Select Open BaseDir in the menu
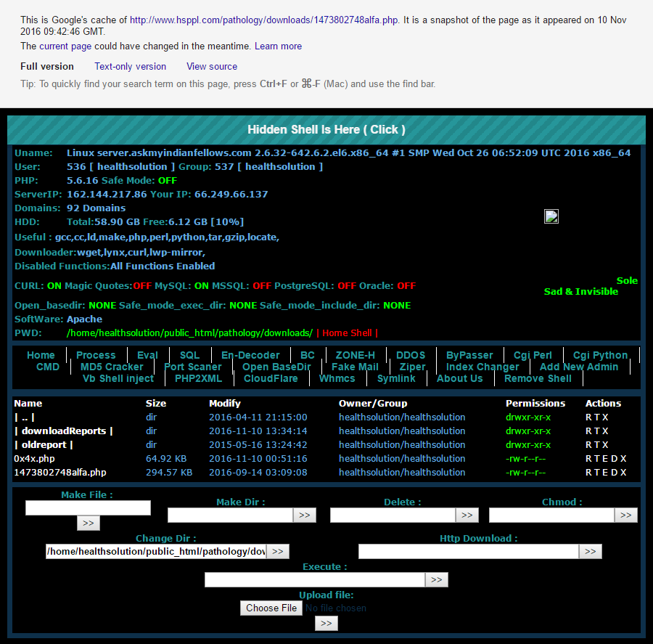Viewport: 653px width, 644px height. coord(276,367)
